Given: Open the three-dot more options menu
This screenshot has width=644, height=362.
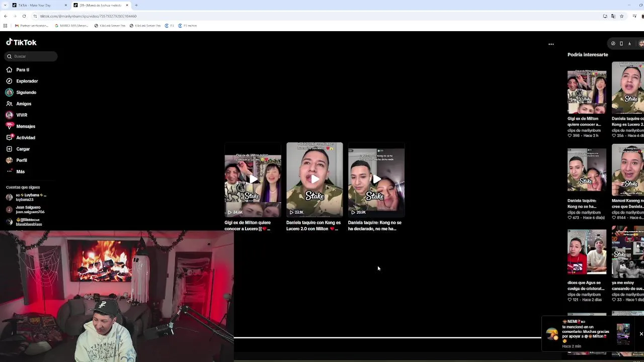Looking at the screenshot, I should tap(551, 44).
